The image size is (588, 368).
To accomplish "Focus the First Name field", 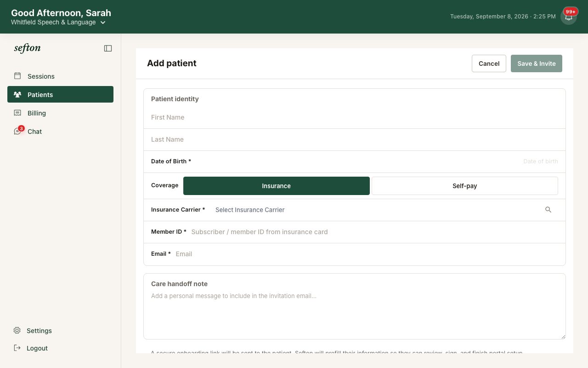I will click(x=355, y=117).
